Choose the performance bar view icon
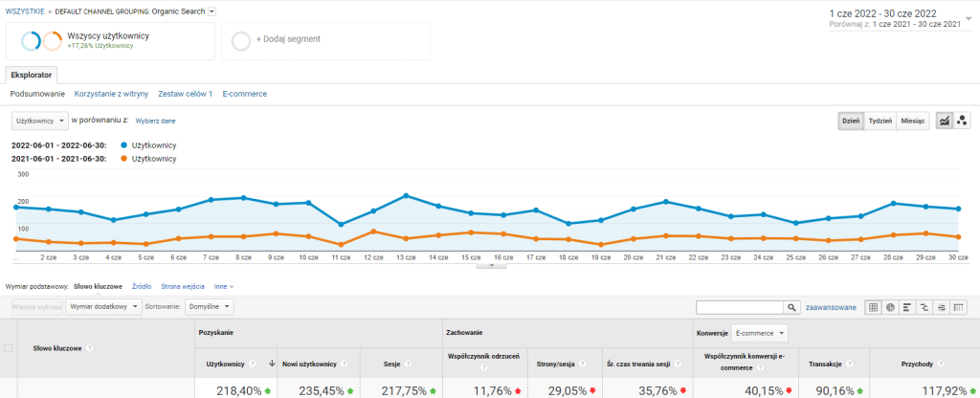The width and height of the screenshot is (980, 398). [x=906, y=307]
